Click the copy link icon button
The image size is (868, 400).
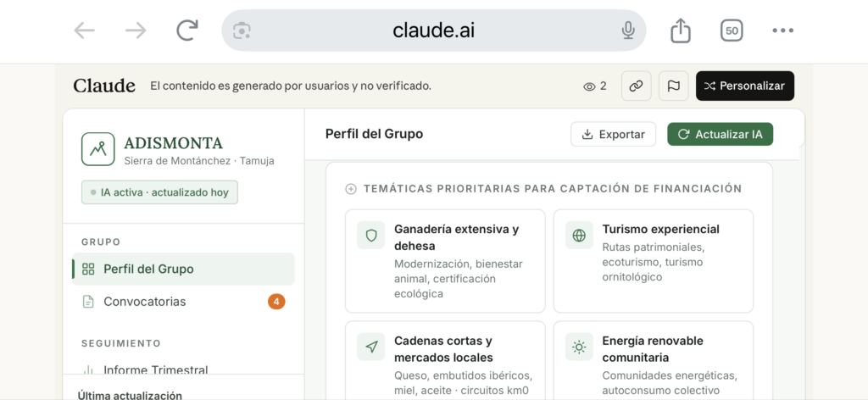pyautogui.click(x=636, y=86)
